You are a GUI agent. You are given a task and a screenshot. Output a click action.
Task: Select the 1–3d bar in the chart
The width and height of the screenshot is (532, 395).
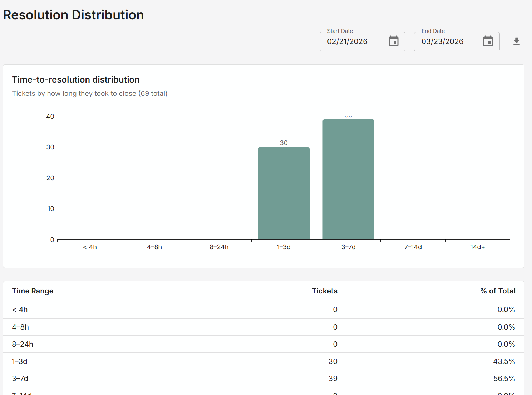click(x=284, y=193)
